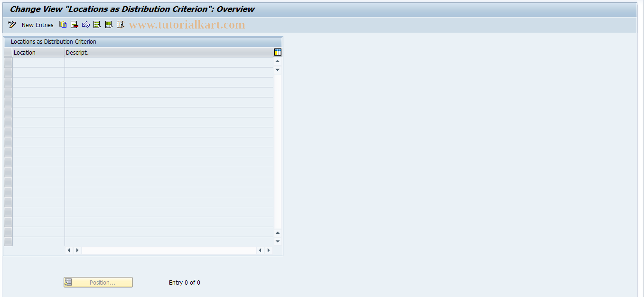Click topmost up arrow of vertical scrollbar
Viewport: 644px width, 297px height.
278,61
